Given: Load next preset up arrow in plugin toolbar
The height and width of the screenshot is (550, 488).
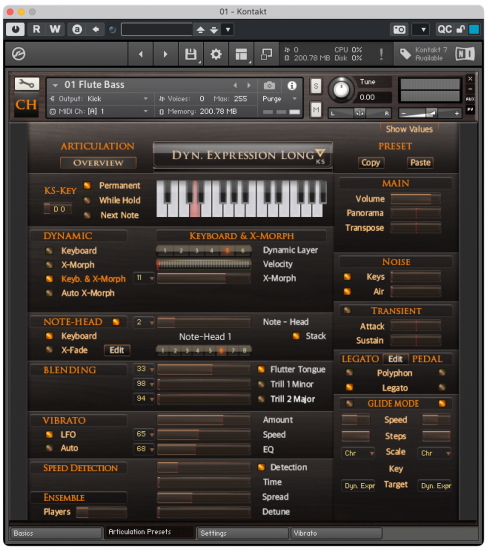Looking at the screenshot, I should tap(200, 29).
